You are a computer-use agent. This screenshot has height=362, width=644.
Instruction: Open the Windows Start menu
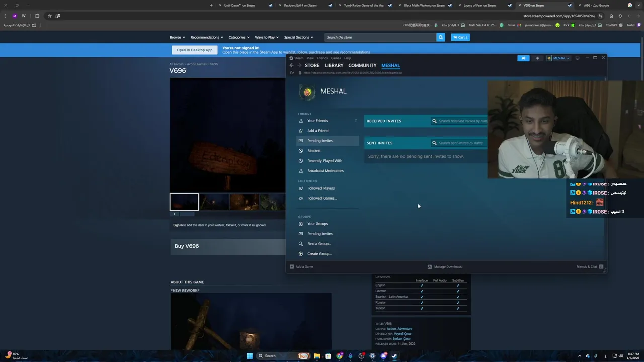point(250,356)
